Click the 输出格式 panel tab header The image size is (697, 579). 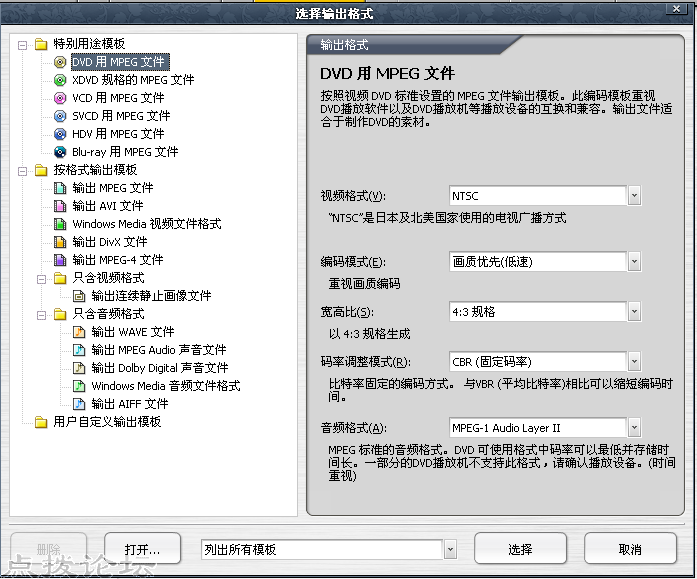click(x=344, y=45)
